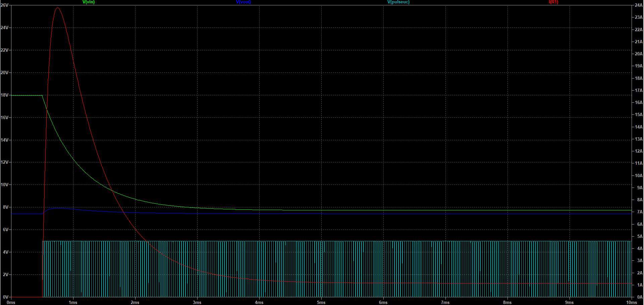The height and width of the screenshot is (305, 644).
Task: Click the 24A right axis label
Action: tap(639, 5)
